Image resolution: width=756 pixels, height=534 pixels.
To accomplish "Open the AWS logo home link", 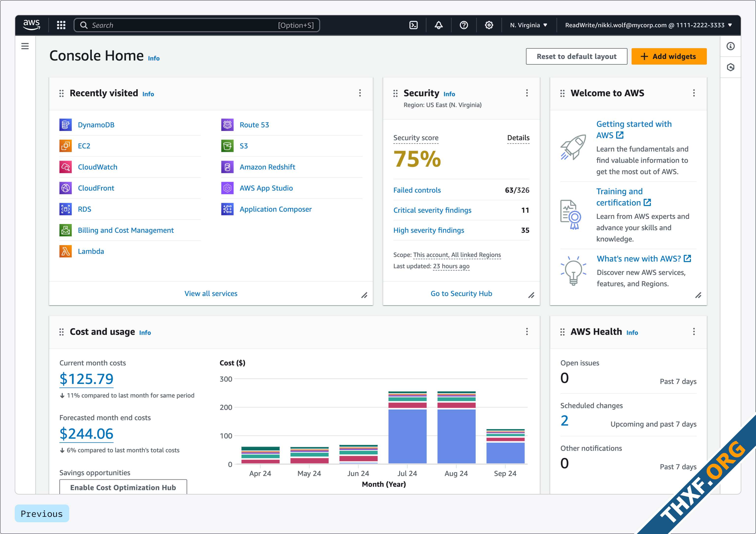I will [32, 25].
